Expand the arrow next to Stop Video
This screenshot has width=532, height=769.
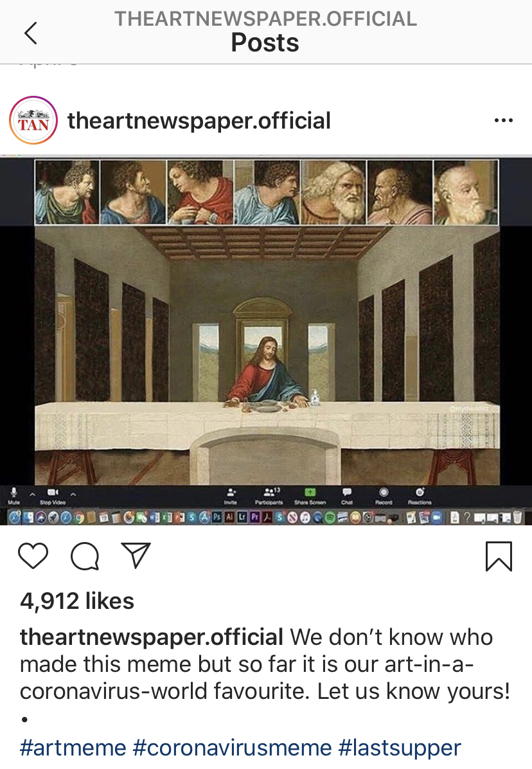[x=73, y=494]
